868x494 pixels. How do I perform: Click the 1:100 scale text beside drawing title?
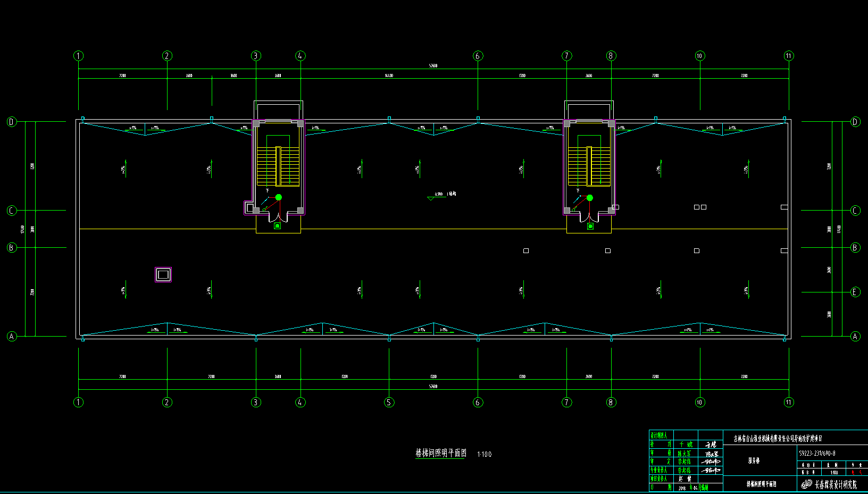coord(484,454)
